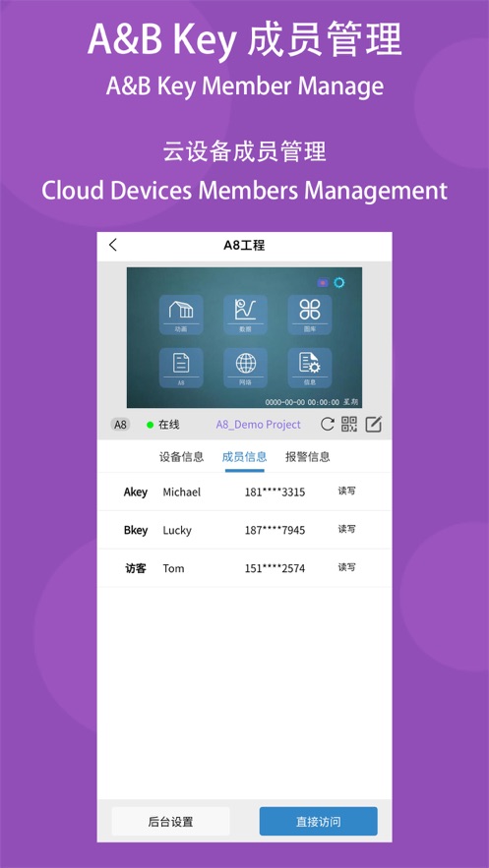489x868 pixels.
Task: Change Lucky's 读写 permission
Action: click(346, 529)
